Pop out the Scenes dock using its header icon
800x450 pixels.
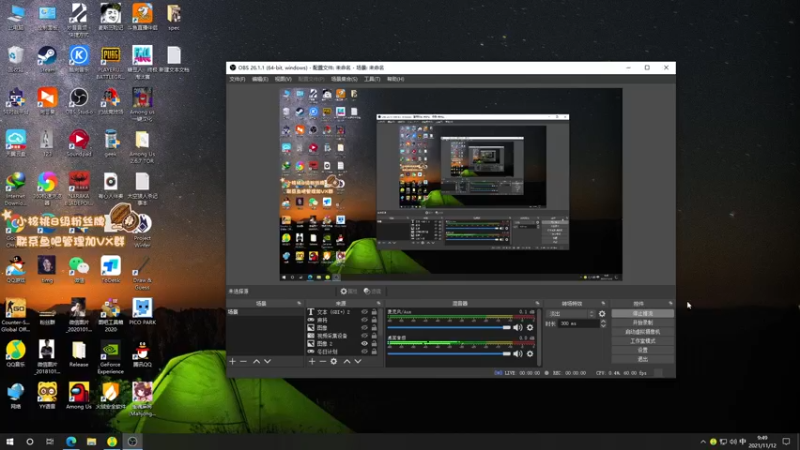click(299, 304)
